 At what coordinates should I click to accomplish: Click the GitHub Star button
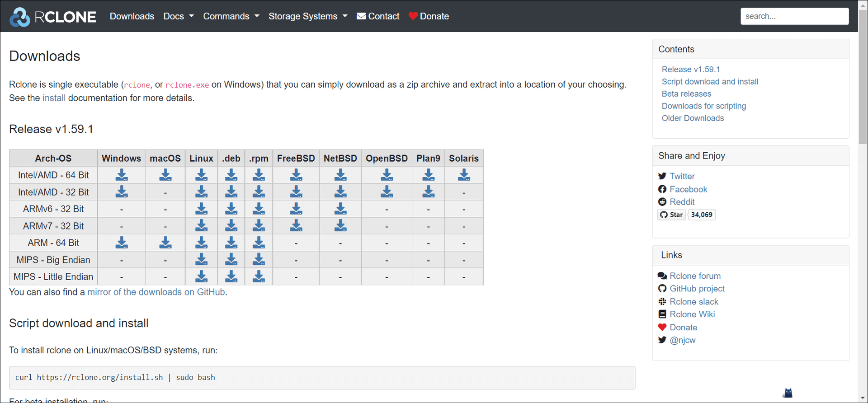click(x=671, y=215)
